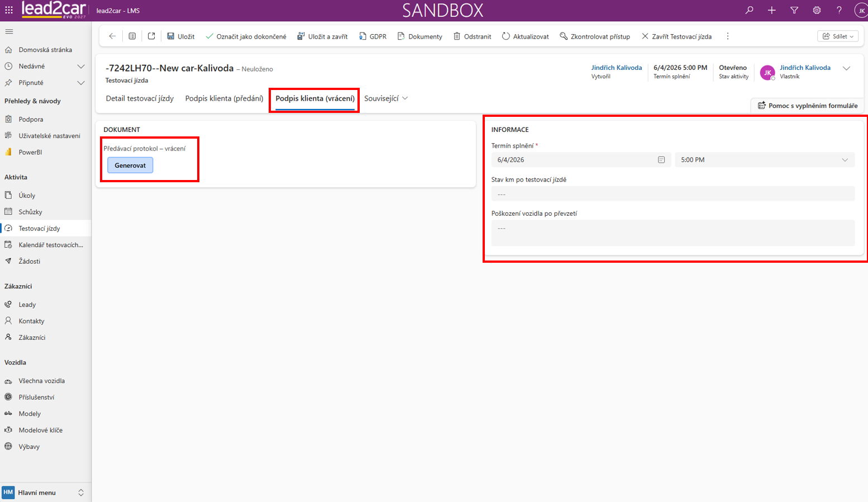The width and height of the screenshot is (868, 502).
Task: Open record in new window icon
Action: coord(151,36)
